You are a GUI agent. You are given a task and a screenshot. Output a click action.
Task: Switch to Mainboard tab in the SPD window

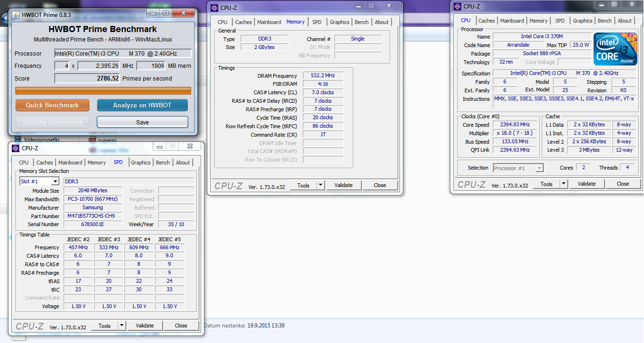click(x=70, y=163)
